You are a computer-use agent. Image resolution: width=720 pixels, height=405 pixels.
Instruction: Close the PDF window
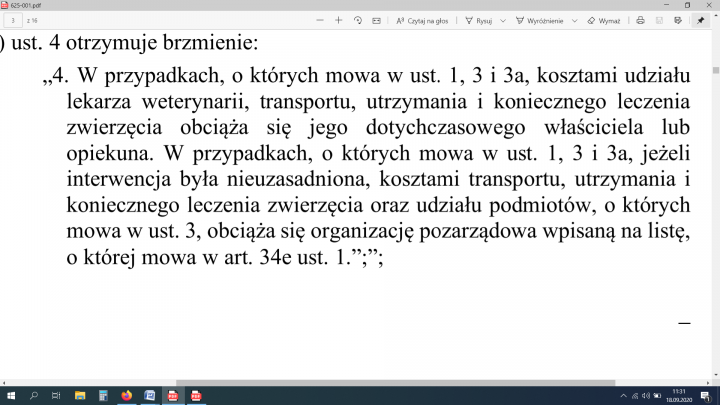point(709,5)
